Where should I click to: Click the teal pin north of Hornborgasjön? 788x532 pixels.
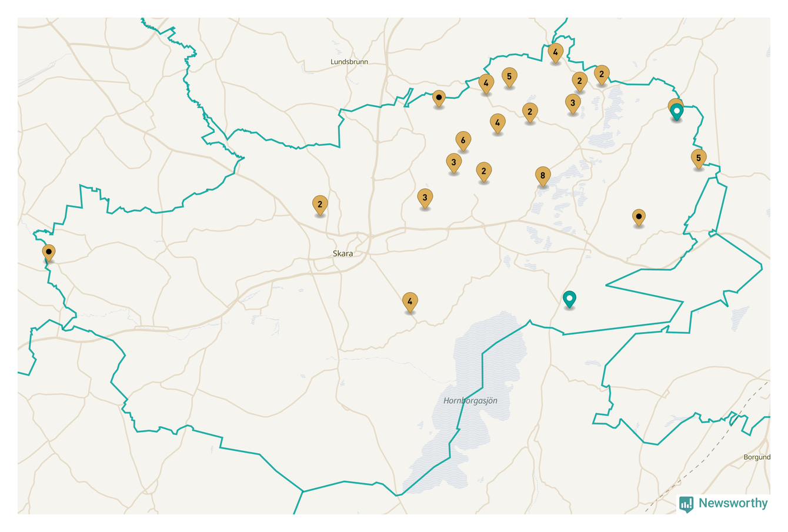click(x=569, y=299)
